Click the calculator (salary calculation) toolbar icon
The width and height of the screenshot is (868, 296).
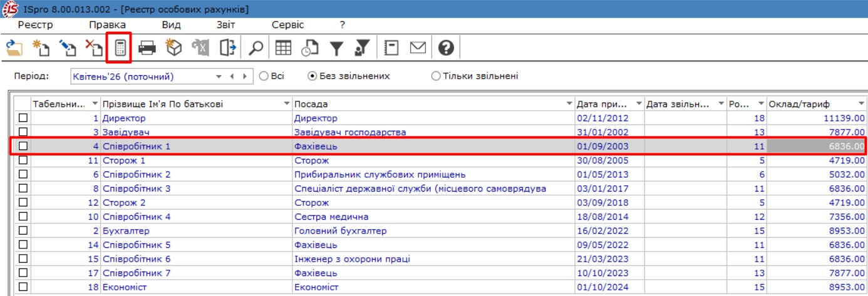click(119, 48)
